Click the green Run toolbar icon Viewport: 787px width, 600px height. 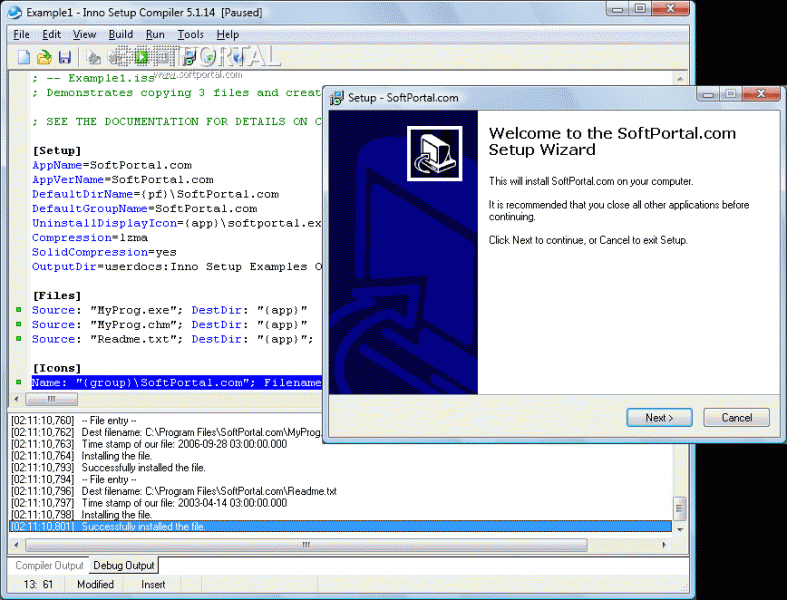[x=142, y=57]
